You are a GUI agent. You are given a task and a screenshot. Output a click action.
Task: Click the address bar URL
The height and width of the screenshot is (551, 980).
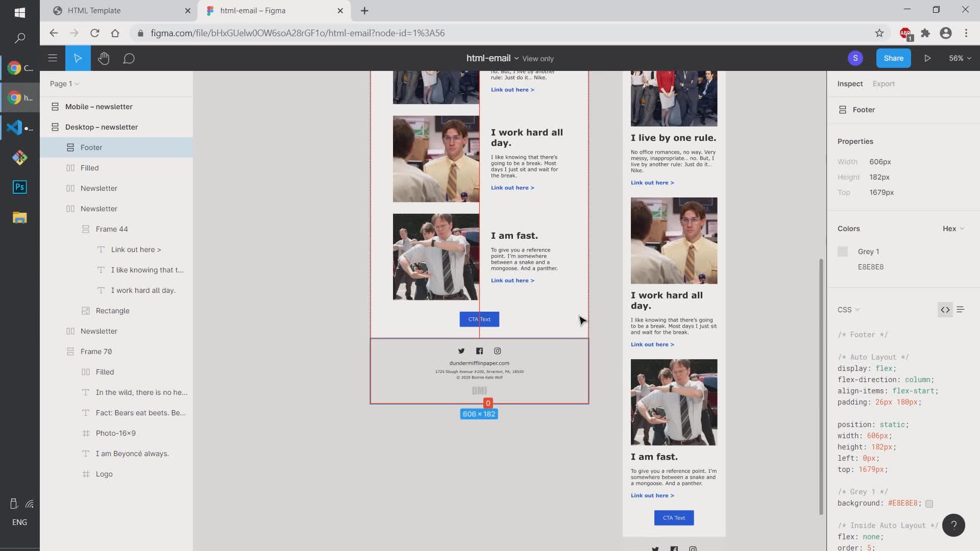click(x=298, y=33)
